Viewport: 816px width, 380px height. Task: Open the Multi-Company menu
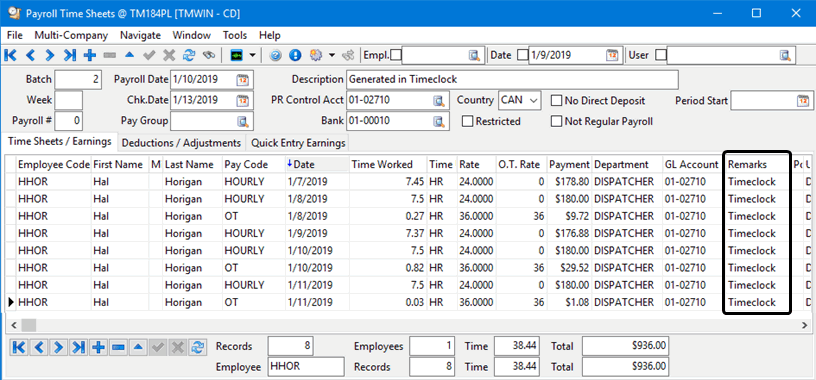pyautogui.click(x=71, y=35)
